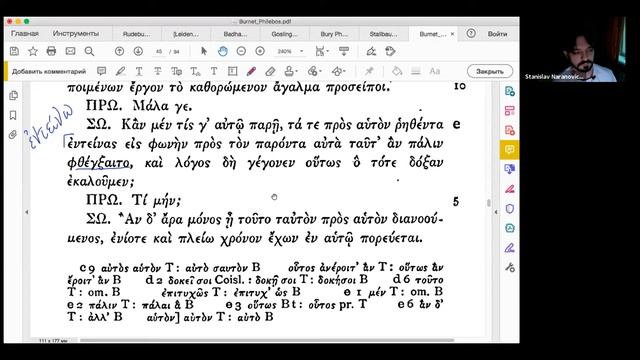Select the arrow selection tool
Viewport: 640px width, 360px height.
(204, 51)
